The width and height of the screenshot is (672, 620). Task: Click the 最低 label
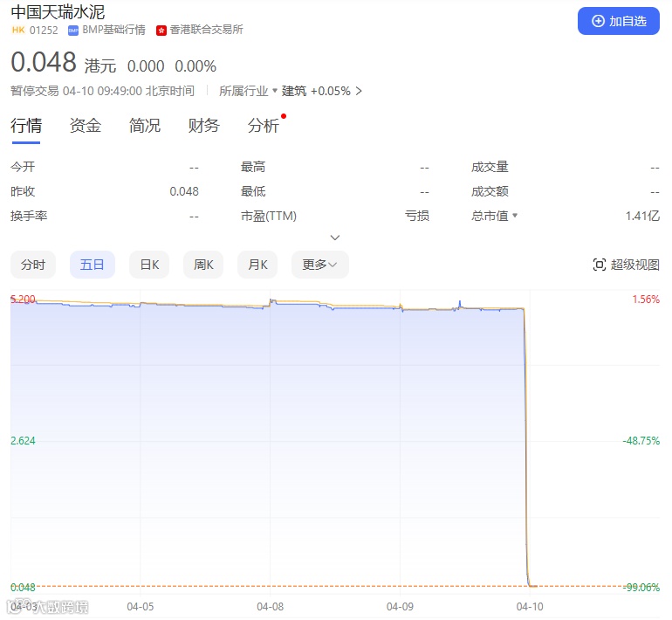coord(253,191)
